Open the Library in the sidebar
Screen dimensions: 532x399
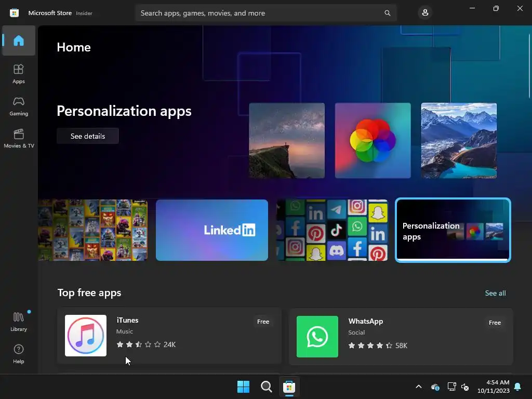click(x=19, y=322)
